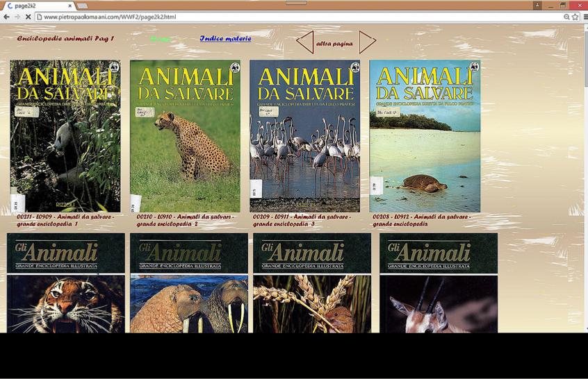The width and height of the screenshot is (588, 379).
Task: Open the Animali da Salvare panda cover
Action: pos(65,136)
